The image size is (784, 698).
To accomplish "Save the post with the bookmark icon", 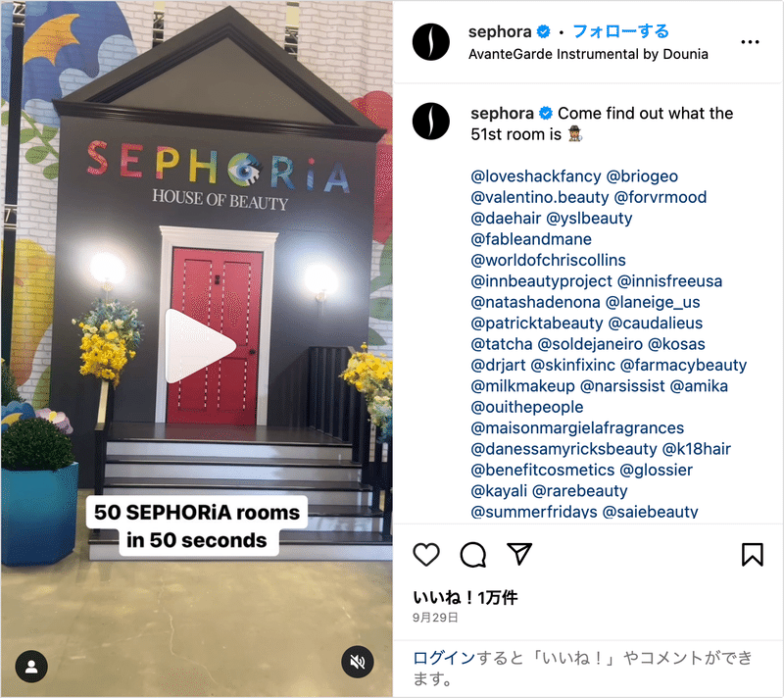I will 752,554.
